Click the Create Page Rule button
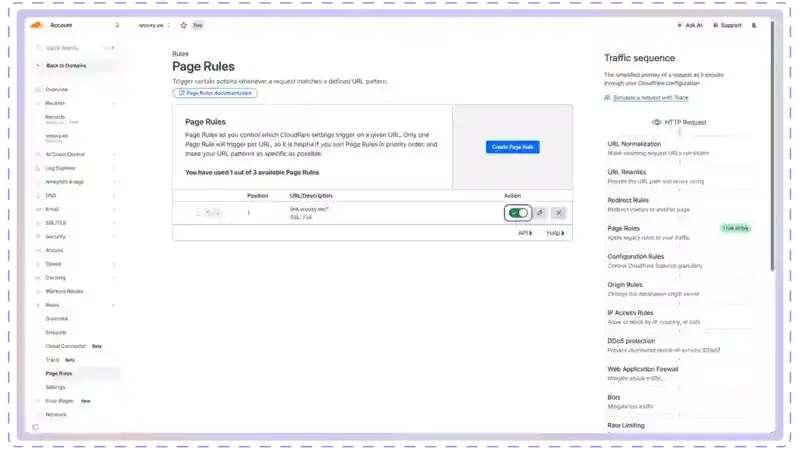Image resolution: width=800 pixels, height=450 pixels. click(x=513, y=147)
